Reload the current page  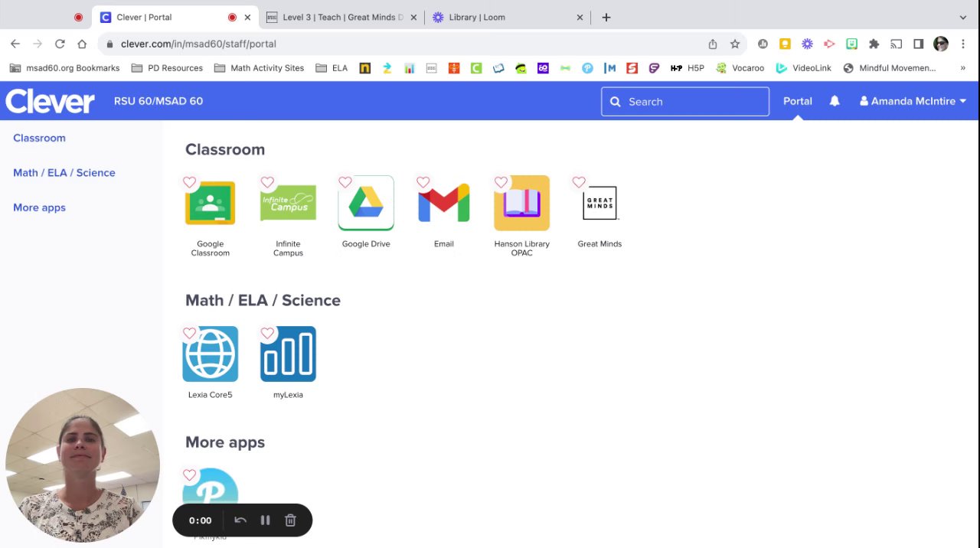click(x=60, y=44)
